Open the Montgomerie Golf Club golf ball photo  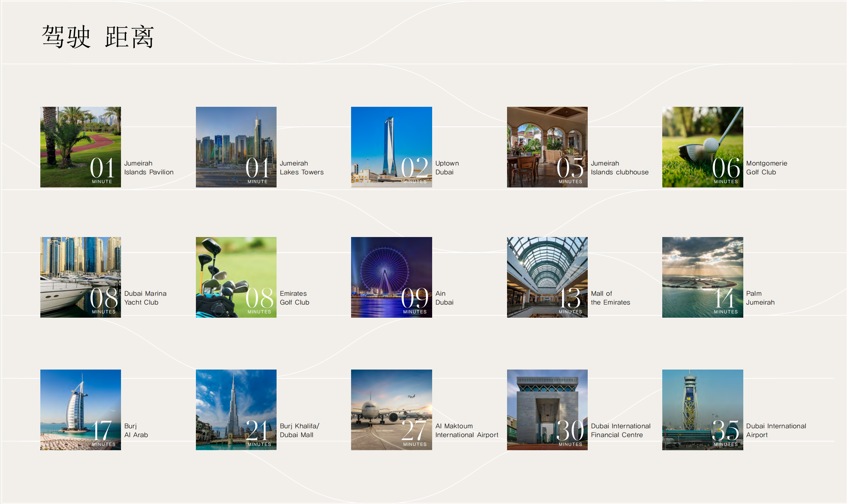pyautogui.click(x=703, y=147)
